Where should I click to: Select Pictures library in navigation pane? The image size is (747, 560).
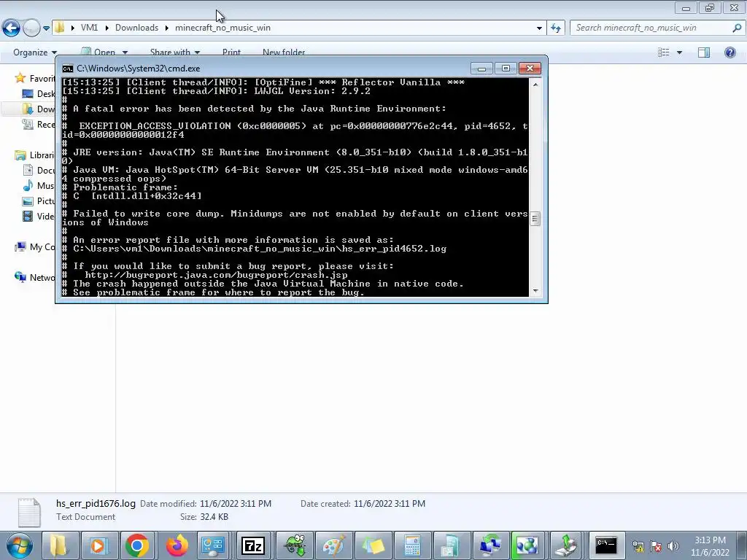pyautogui.click(x=39, y=201)
